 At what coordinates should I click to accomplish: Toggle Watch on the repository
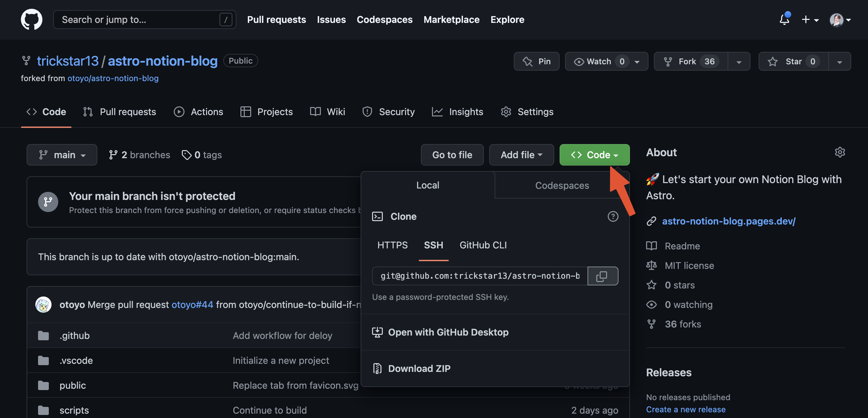click(606, 61)
